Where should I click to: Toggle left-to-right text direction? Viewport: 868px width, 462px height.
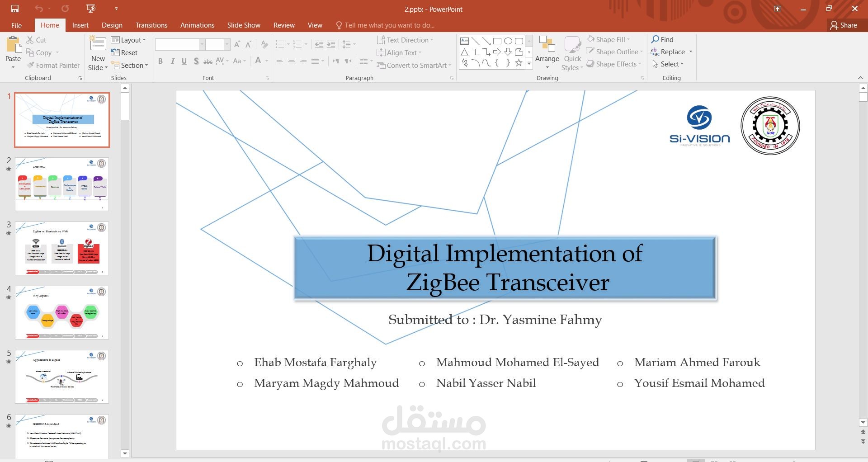(336, 61)
